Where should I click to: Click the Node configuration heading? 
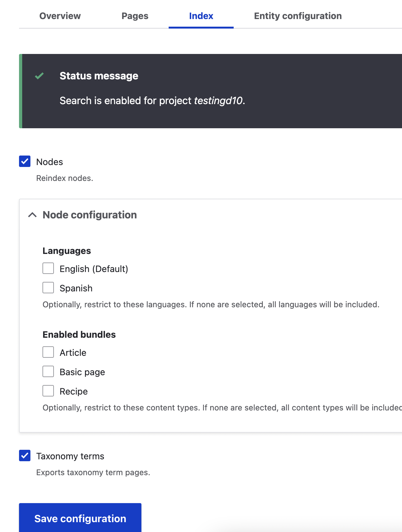coord(90,215)
